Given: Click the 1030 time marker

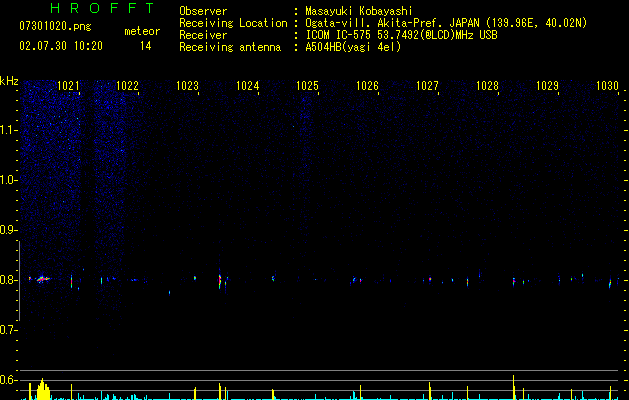Looking at the screenshot, I should [x=607, y=86].
